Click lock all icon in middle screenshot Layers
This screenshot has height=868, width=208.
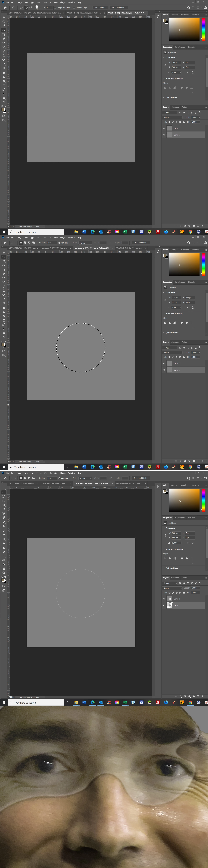point(184,357)
